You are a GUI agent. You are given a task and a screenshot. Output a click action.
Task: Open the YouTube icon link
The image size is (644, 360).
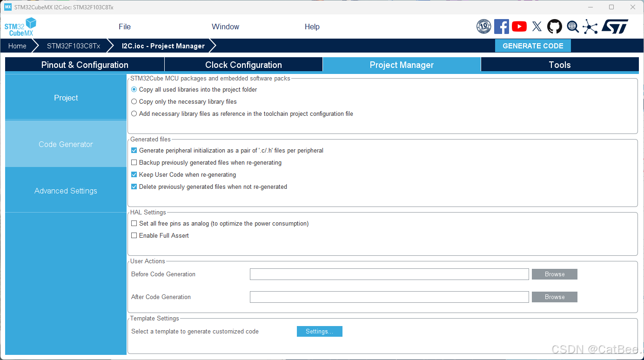point(519,27)
